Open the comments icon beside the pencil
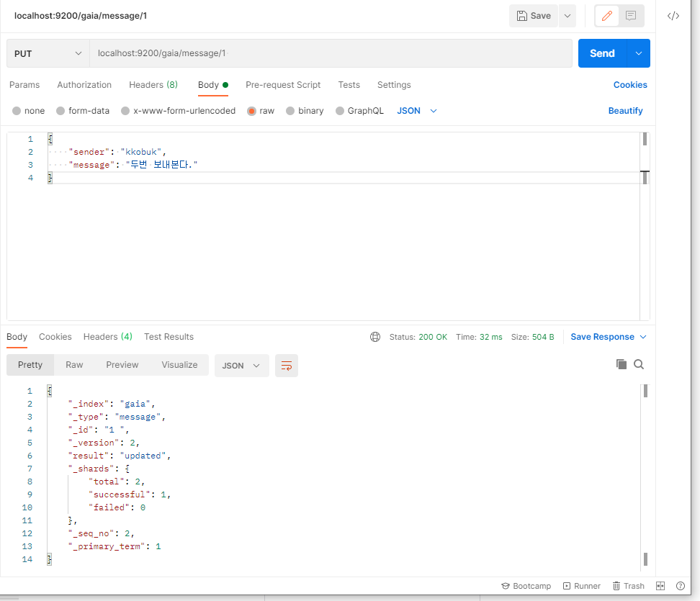The image size is (700, 601). [x=631, y=16]
